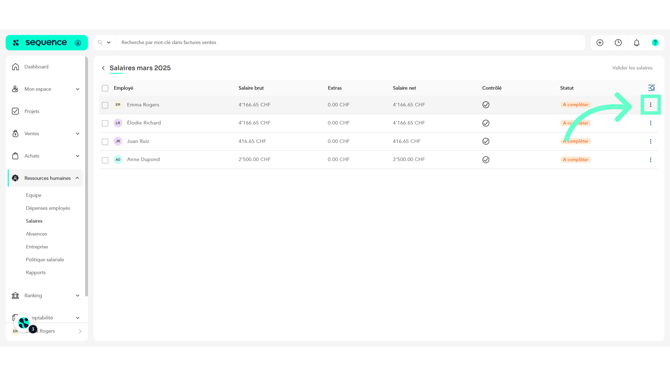Click Anne Dupond's 2'500.00 CHF gross salary
The width and height of the screenshot is (670, 376).
pos(254,159)
